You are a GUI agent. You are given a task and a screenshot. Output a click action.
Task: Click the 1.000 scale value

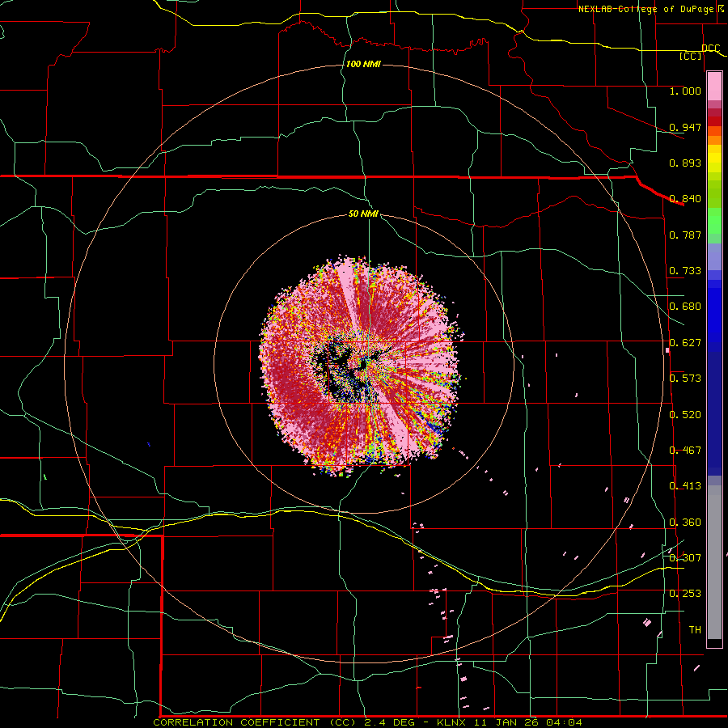pyautogui.click(x=685, y=91)
